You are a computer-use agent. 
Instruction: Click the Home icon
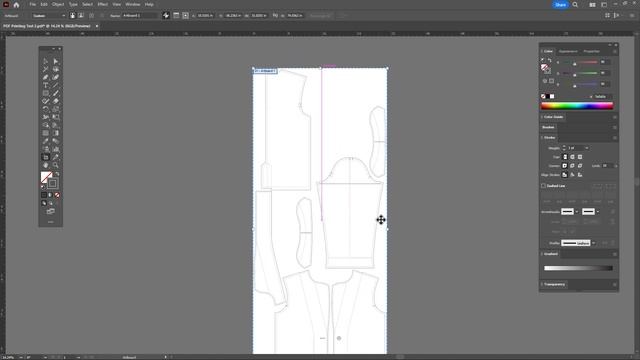click(x=16, y=5)
